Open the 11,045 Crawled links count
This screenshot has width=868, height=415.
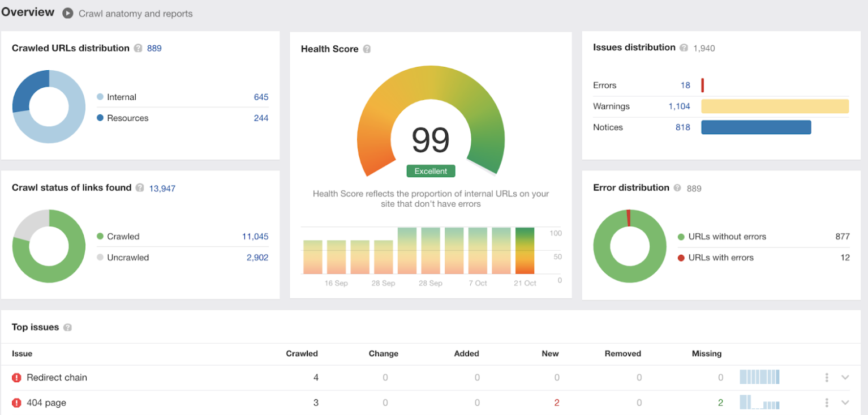(255, 237)
